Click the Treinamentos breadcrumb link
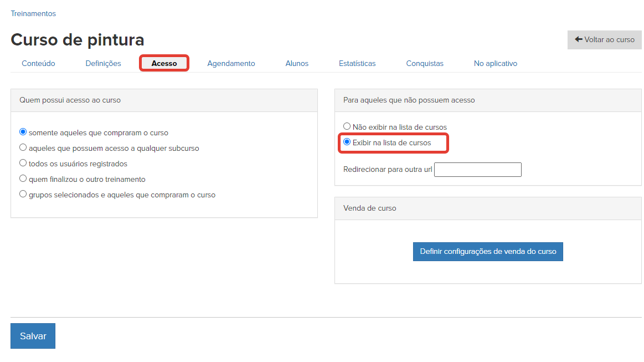Viewport: 644px width, 362px height. [33, 13]
